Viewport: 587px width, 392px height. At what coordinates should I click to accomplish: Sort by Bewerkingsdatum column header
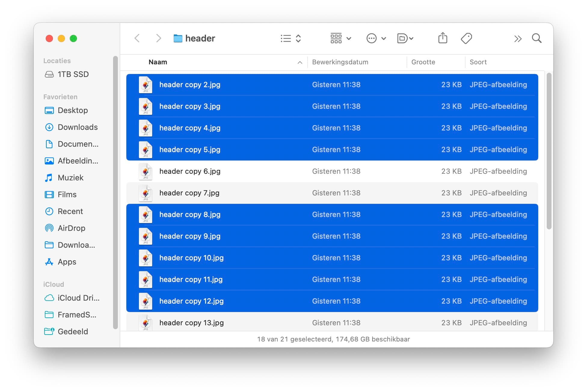(340, 62)
